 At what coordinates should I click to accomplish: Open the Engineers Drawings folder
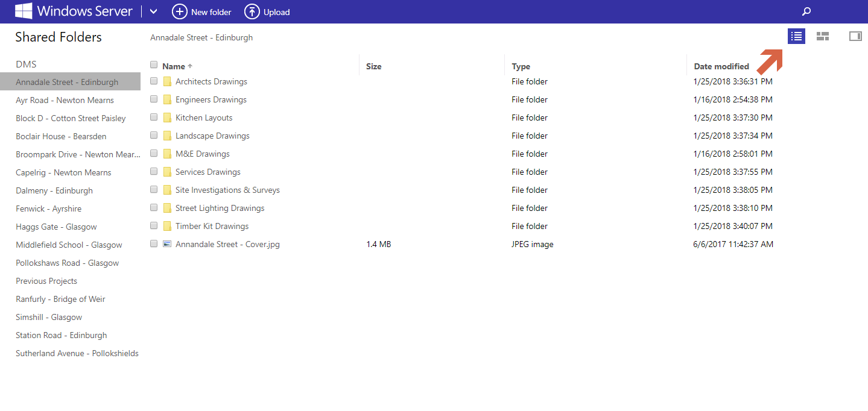[211, 99]
